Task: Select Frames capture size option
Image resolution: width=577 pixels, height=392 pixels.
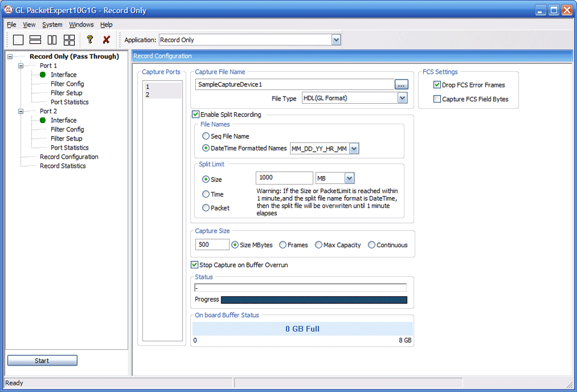Action: [283, 245]
